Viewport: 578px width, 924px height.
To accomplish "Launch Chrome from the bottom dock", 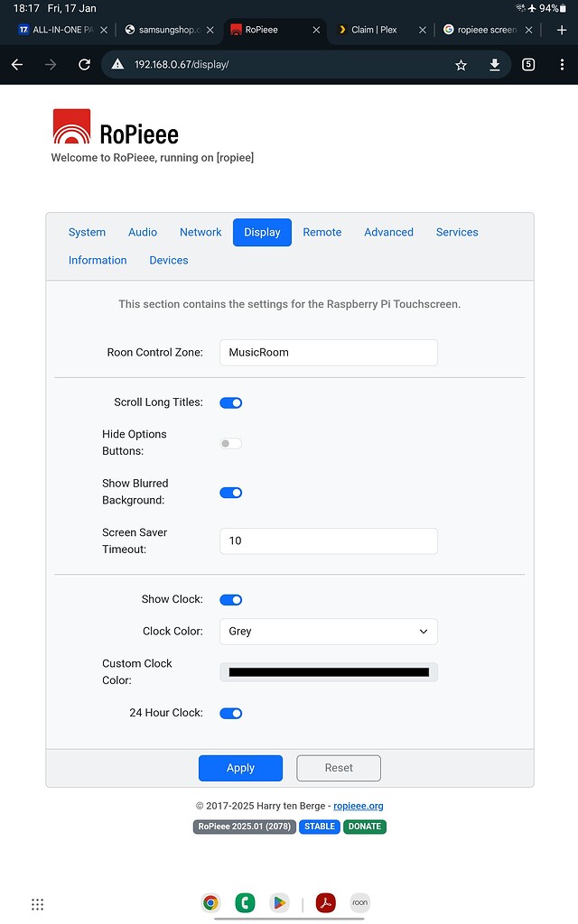I will point(210,902).
